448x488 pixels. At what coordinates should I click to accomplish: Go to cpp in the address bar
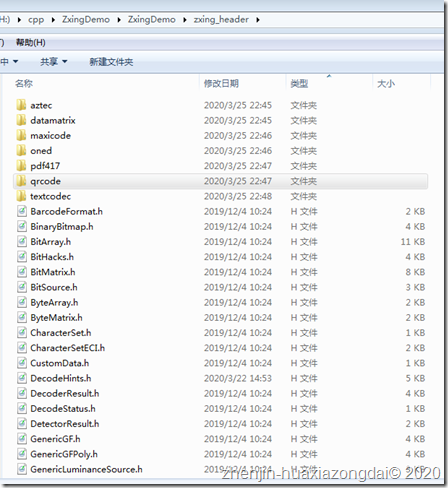(x=36, y=20)
